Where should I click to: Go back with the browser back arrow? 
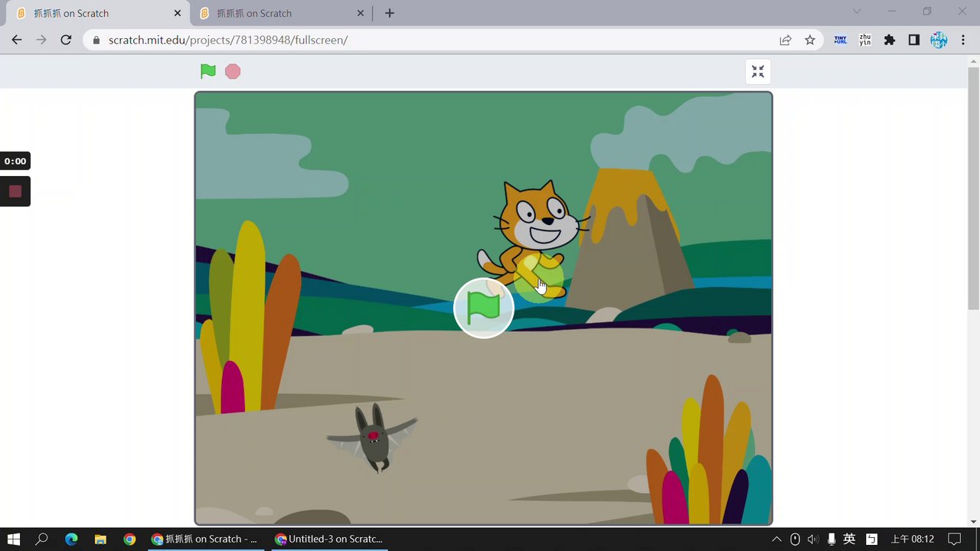pos(17,40)
